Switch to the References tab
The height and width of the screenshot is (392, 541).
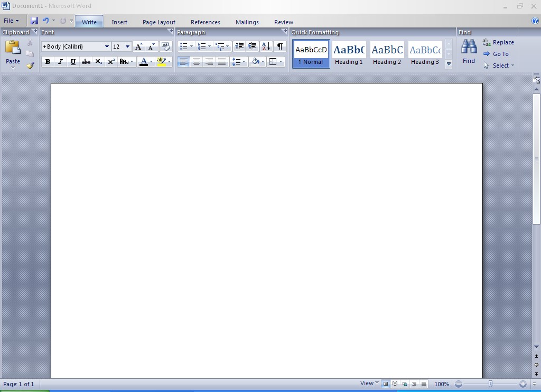pos(206,22)
